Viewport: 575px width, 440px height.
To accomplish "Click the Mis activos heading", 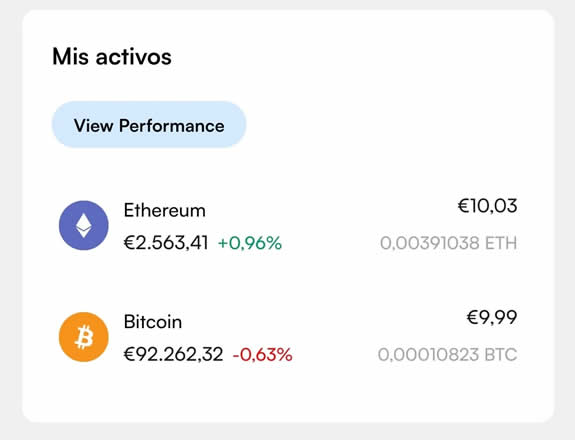I will (x=112, y=56).
